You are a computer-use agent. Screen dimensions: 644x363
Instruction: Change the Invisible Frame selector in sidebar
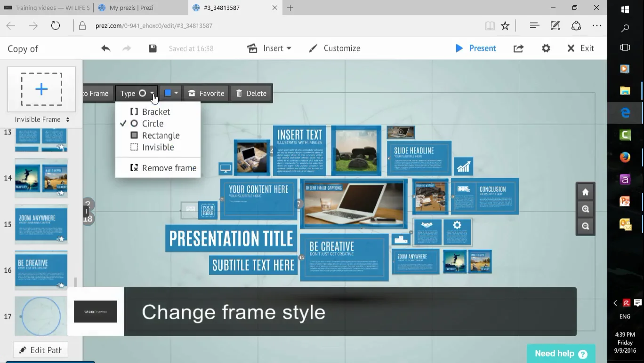(x=42, y=119)
